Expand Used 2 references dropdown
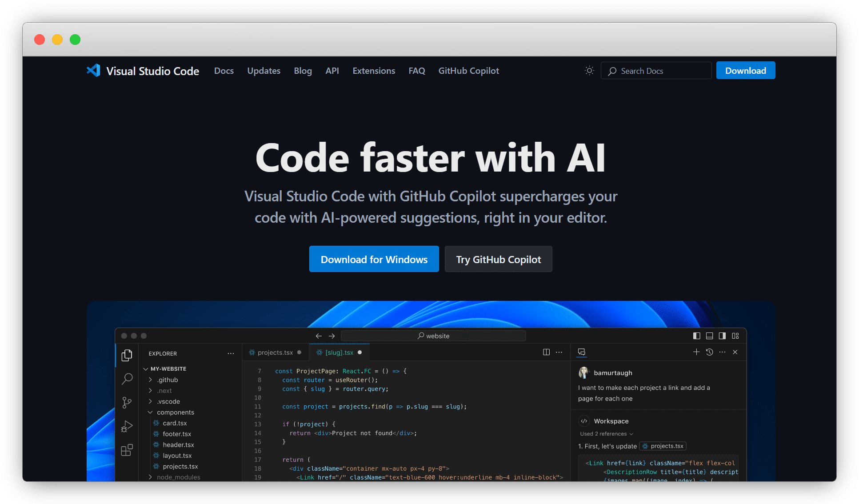 click(606, 434)
